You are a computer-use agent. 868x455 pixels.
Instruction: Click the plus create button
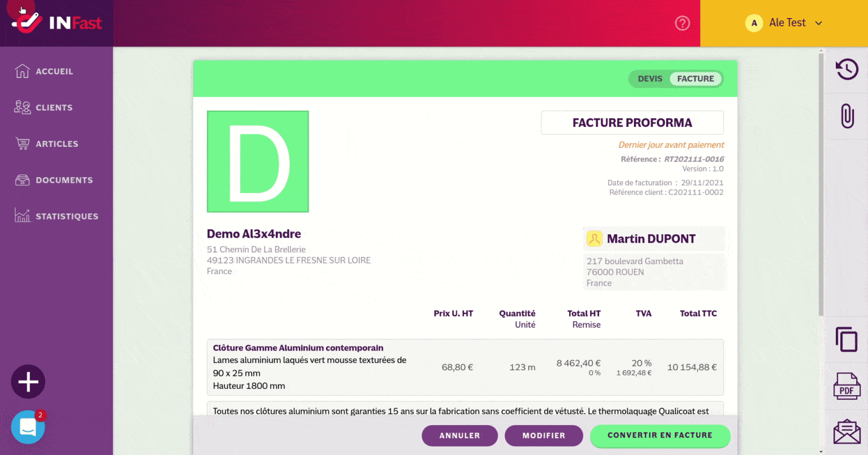tap(28, 382)
